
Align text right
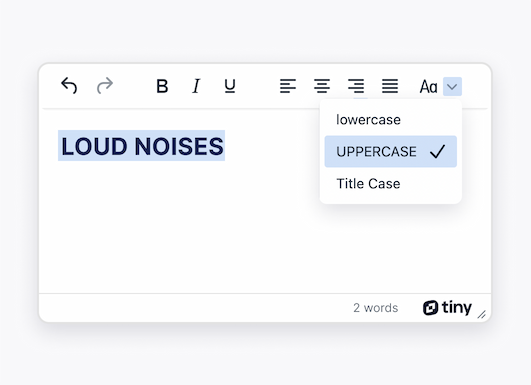(x=356, y=86)
